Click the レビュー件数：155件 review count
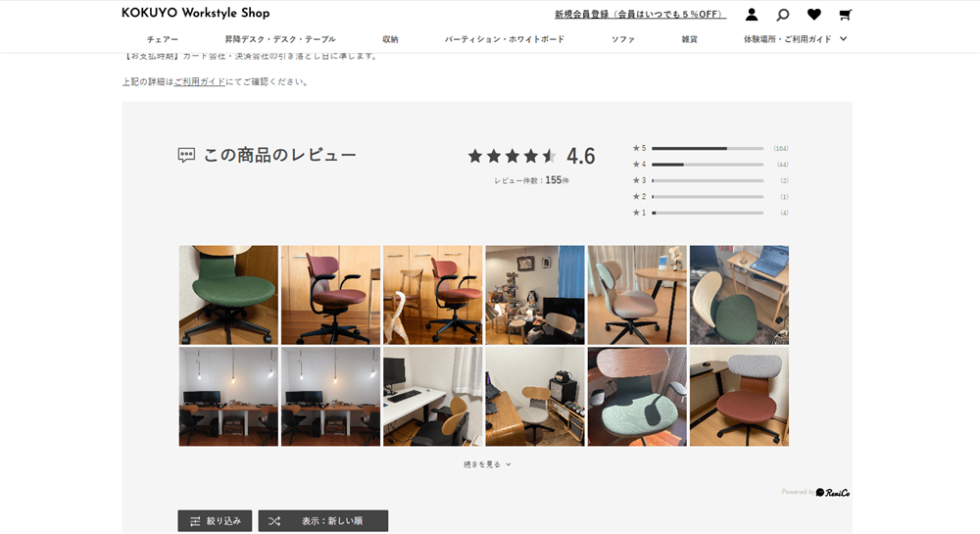The height and width of the screenshot is (534, 980). [x=531, y=180]
